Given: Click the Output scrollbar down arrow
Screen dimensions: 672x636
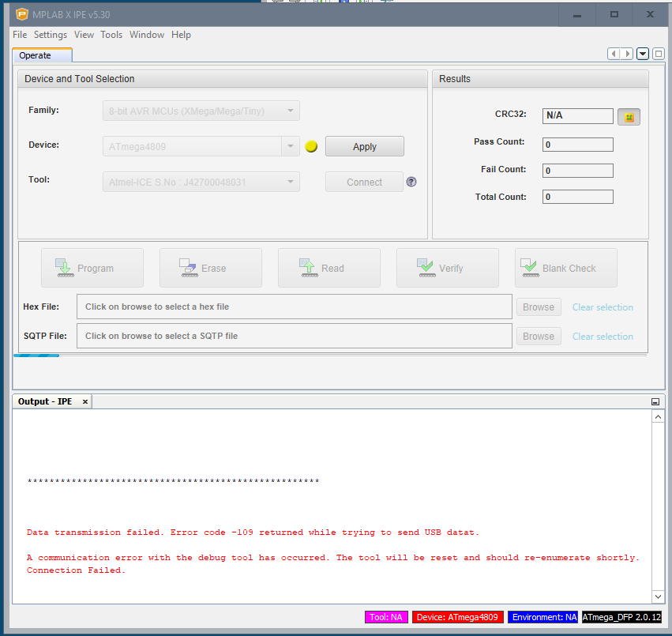Looking at the screenshot, I should [x=659, y=596].
